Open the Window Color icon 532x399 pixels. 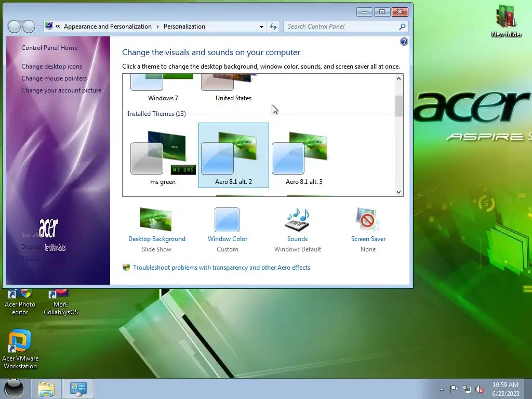[x=227, y=220]
